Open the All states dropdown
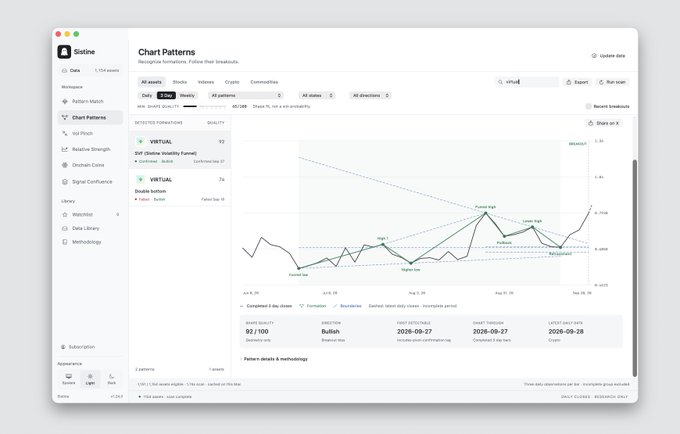 [x=317, y=95]
